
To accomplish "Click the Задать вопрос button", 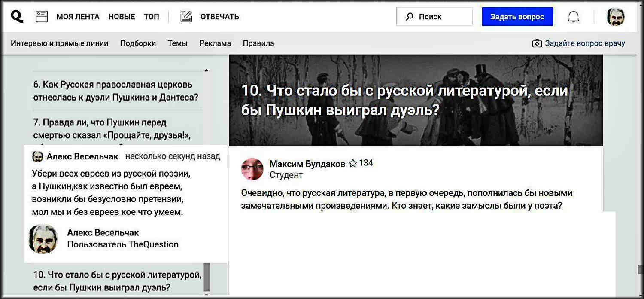I will click(x=517, y=17).
